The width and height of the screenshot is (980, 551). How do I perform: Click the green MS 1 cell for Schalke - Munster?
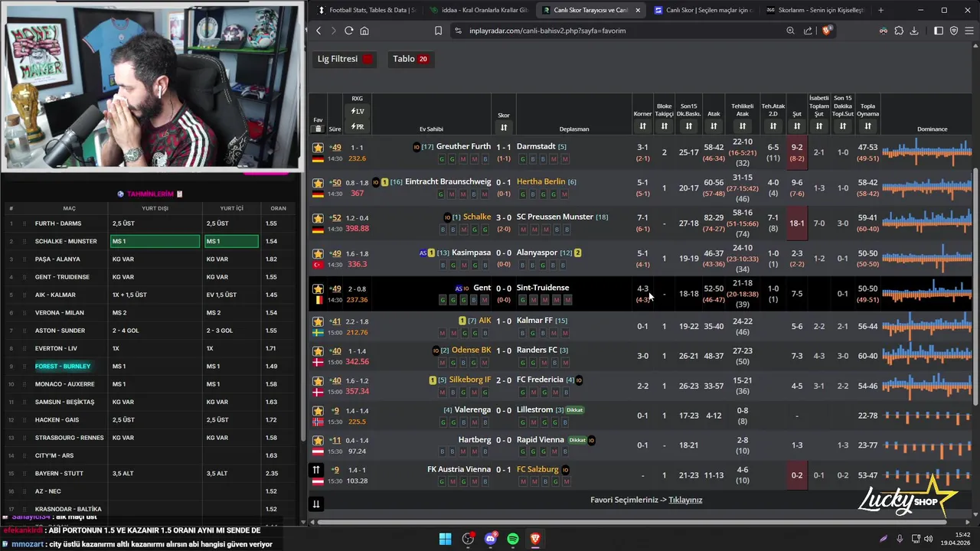pos(155,241)
